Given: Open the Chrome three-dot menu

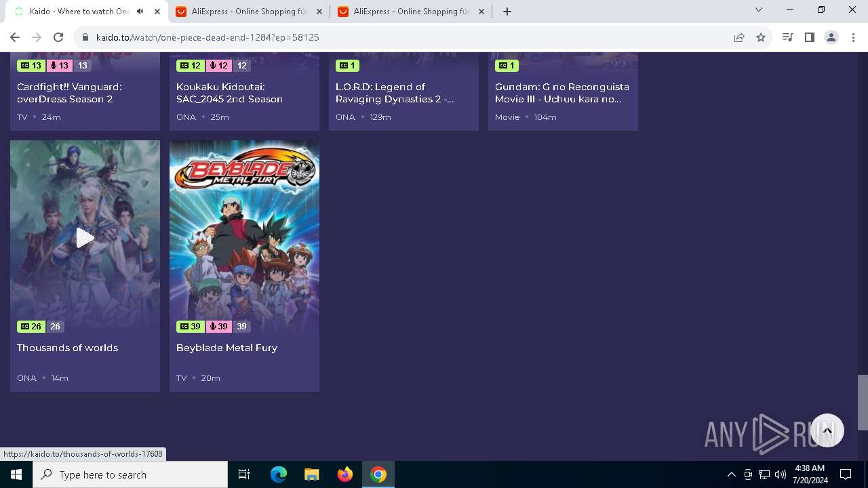Looking at the screenshot, I should tap(852, 37).
